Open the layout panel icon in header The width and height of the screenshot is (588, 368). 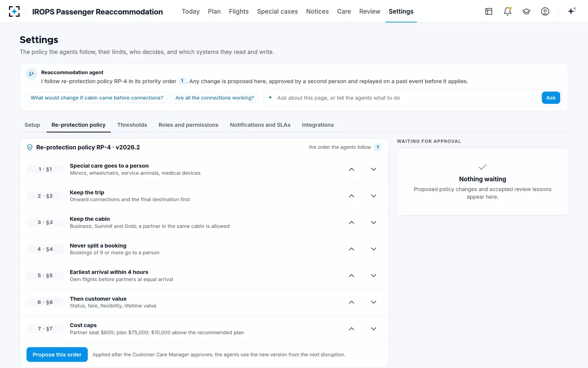489,11
